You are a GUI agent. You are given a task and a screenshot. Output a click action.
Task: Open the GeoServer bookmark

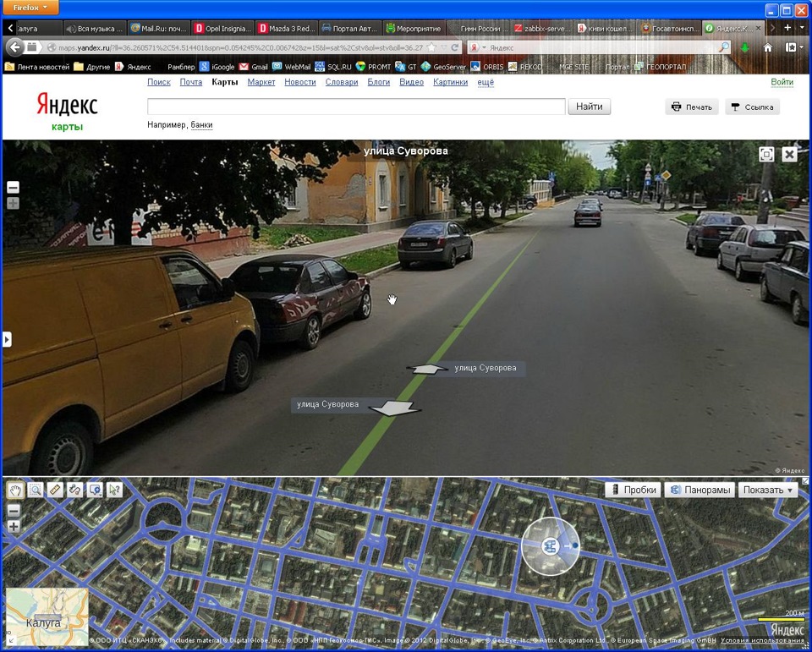tap(444, 67)
